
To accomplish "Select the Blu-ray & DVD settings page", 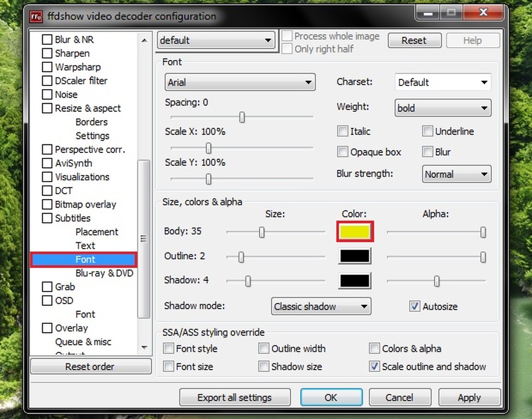I will point(104,273).
